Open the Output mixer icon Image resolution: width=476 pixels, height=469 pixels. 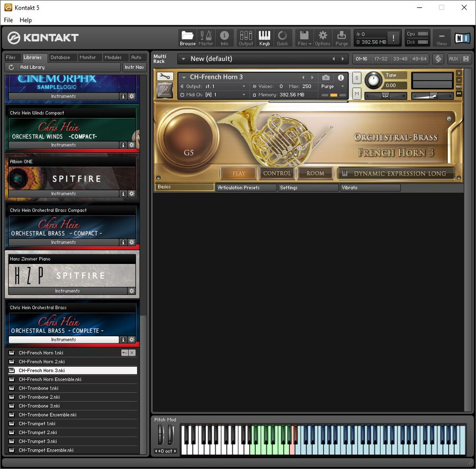[246, 38]
